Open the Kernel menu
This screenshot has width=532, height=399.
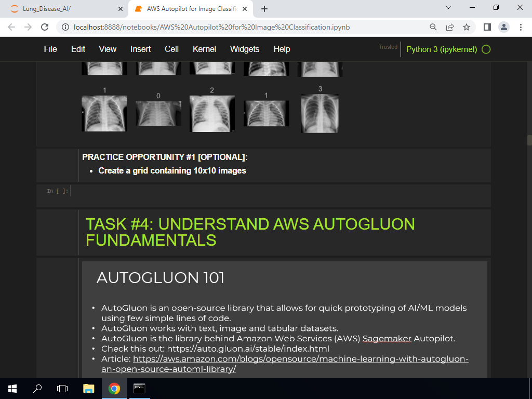(204, 49)
